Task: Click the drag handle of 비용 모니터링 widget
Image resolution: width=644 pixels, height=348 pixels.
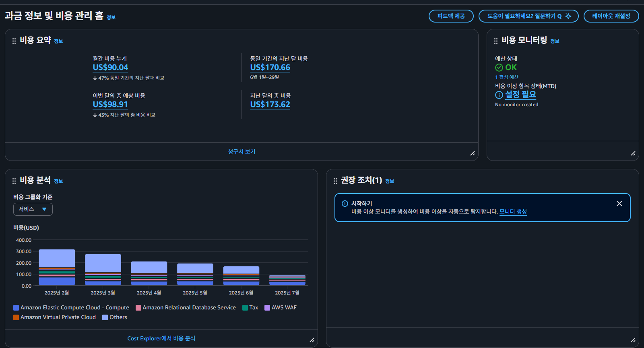Action: 496,41
